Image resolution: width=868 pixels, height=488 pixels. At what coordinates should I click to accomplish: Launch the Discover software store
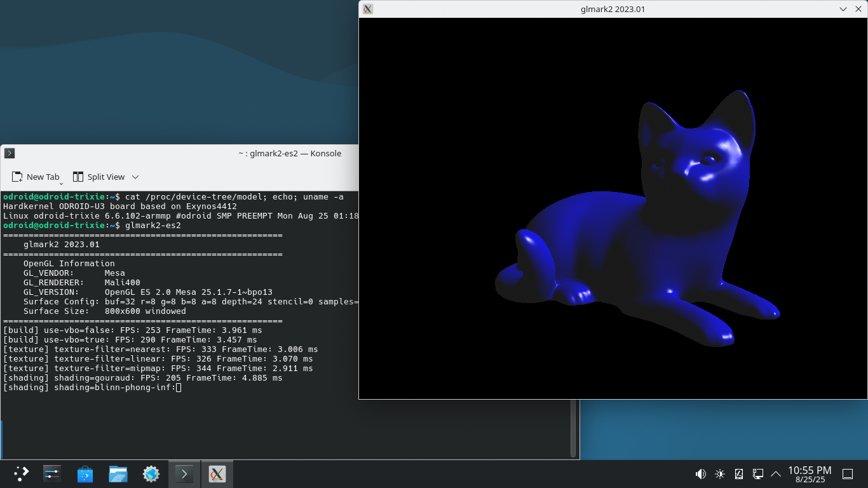click(85, 473)
